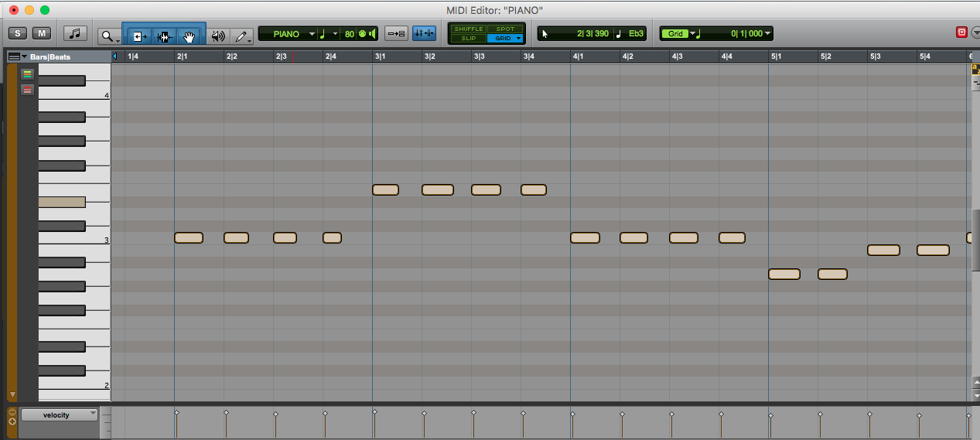
Task: Select the MIDI note at bar 3 beat 1
Action: (x=385, y=189)
